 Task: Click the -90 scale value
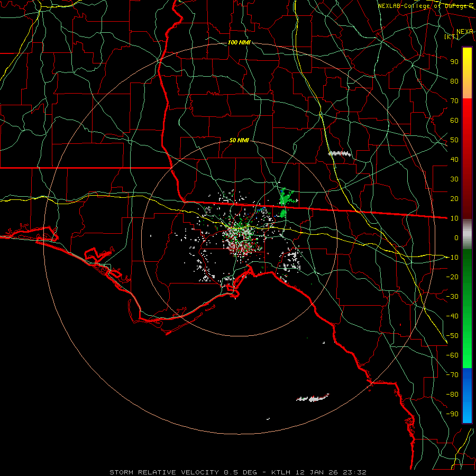pyautogui.click(x=452, y=414)
